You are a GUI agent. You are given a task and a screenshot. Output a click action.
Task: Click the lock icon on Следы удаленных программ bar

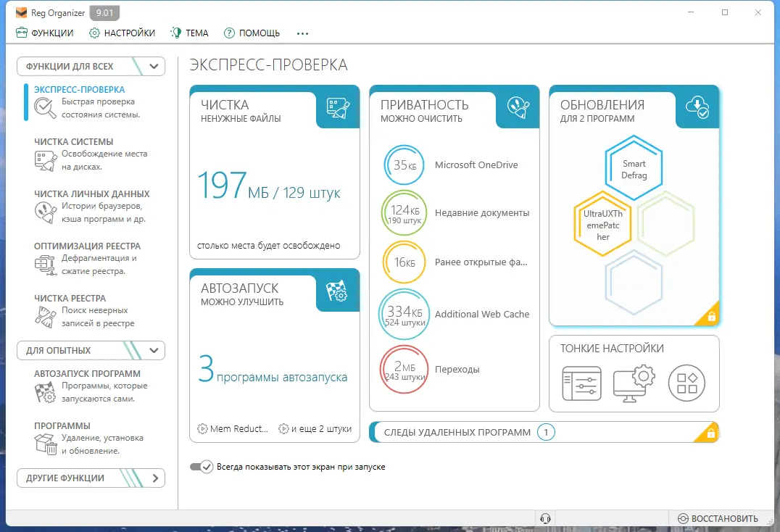[711, 433]
